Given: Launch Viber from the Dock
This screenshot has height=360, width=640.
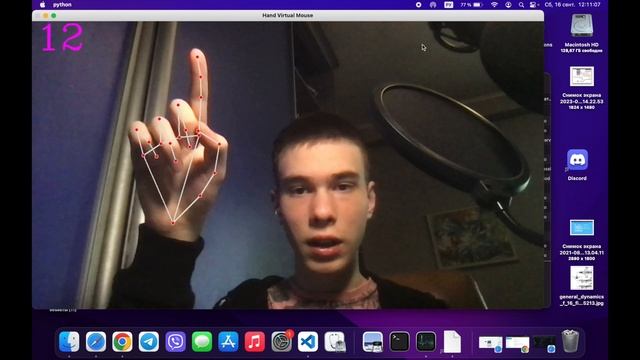Looking at the screenshot, I should [x=175, y=341].
